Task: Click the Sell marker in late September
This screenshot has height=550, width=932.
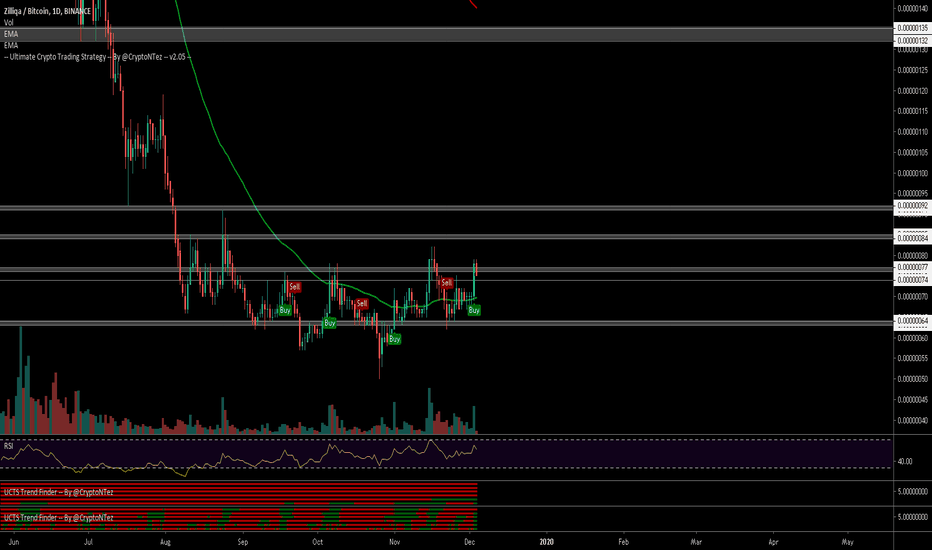Action: pos(294,287)
